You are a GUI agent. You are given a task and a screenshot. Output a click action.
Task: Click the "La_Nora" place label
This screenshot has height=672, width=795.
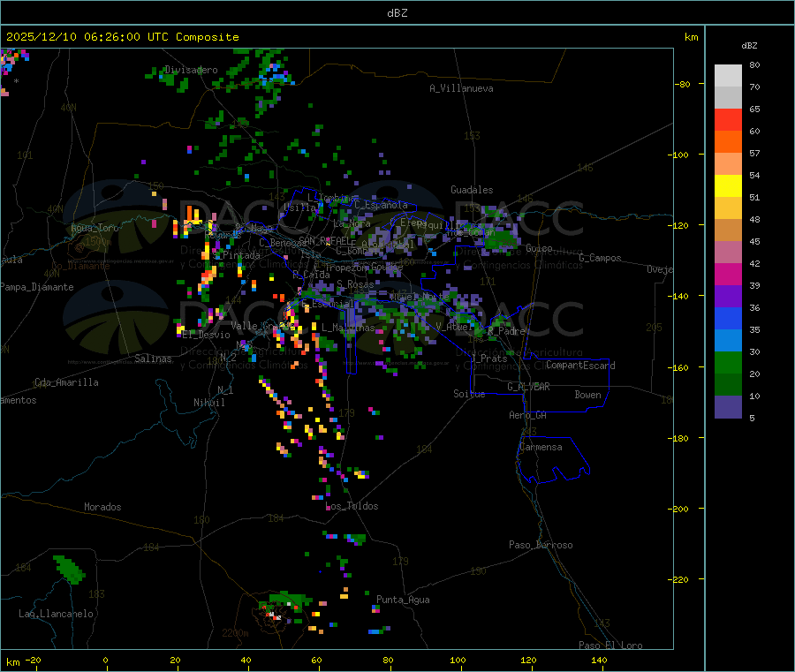[x=352, y=223]
